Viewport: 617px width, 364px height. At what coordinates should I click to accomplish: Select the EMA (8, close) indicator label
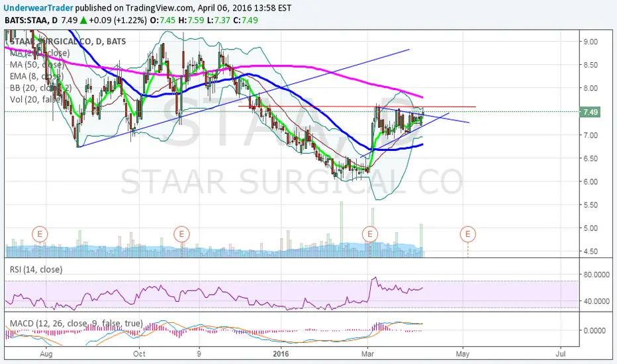(x=36, y=76)
